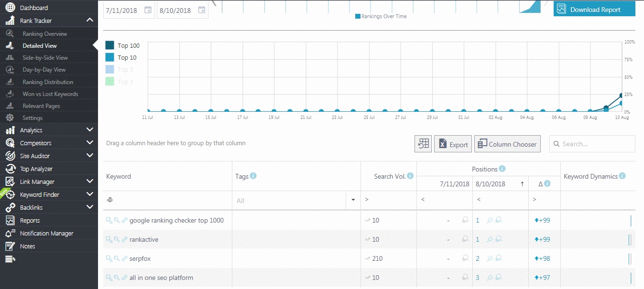Click the collapse sidebar icon below Notes
This screenshot has width=644, height=289.
(x=10, y=259)
